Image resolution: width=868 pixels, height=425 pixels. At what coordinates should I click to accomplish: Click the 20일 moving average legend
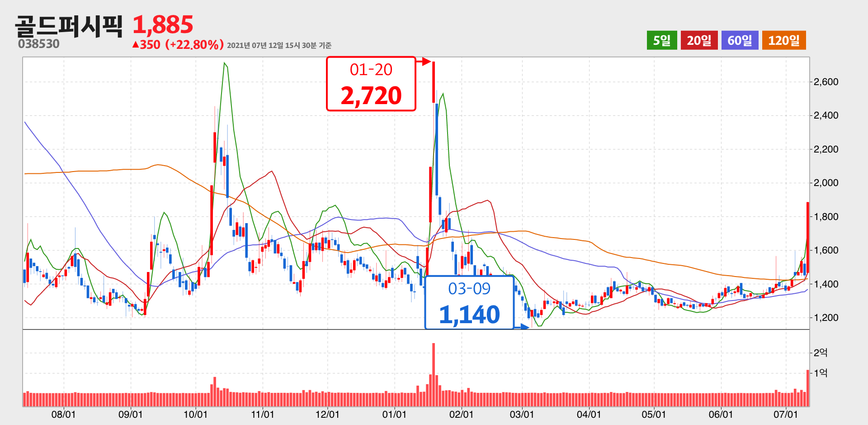click(x=699, y=40)
